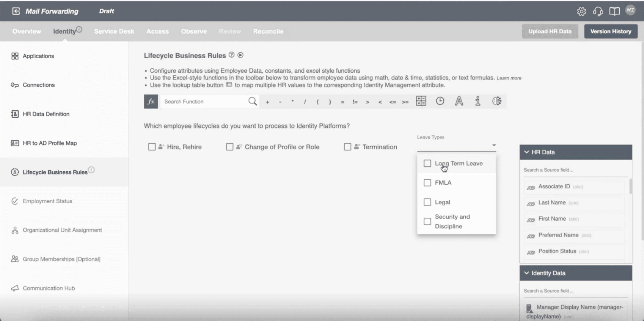The height and width of the screenshot is (321, 644).
Task: Collapse the Identity Data section
Action: point(526,273)
